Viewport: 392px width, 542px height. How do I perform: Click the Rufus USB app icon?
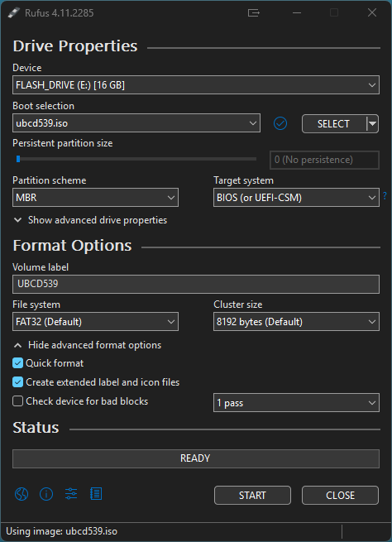[x=13, y=12]
